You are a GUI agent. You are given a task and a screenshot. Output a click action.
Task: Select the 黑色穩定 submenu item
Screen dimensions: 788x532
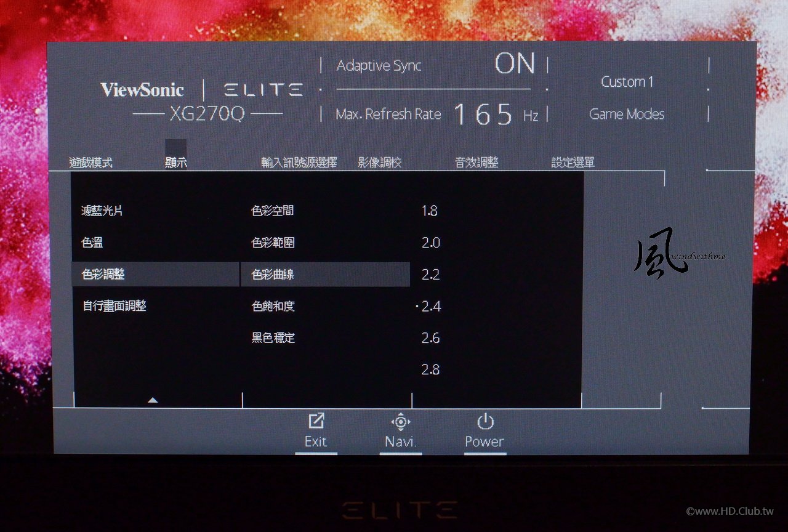(x=273, y=337)
